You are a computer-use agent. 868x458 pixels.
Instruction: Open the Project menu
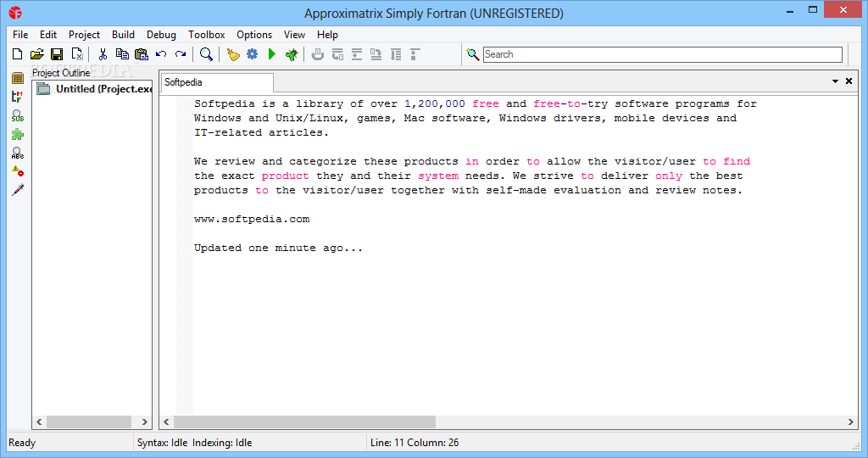click(84, 34)
